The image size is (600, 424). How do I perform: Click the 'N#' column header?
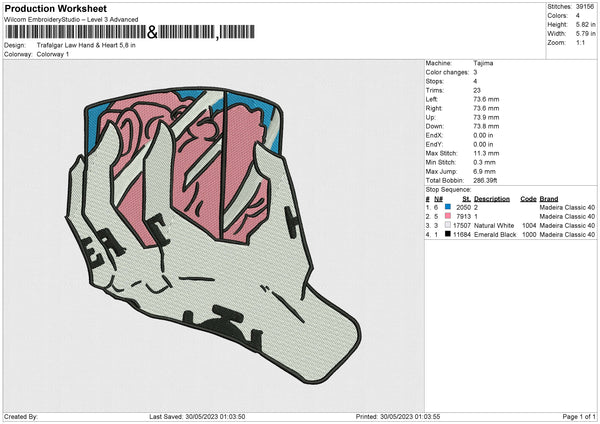pyautogui.click(x=438, y=199)
